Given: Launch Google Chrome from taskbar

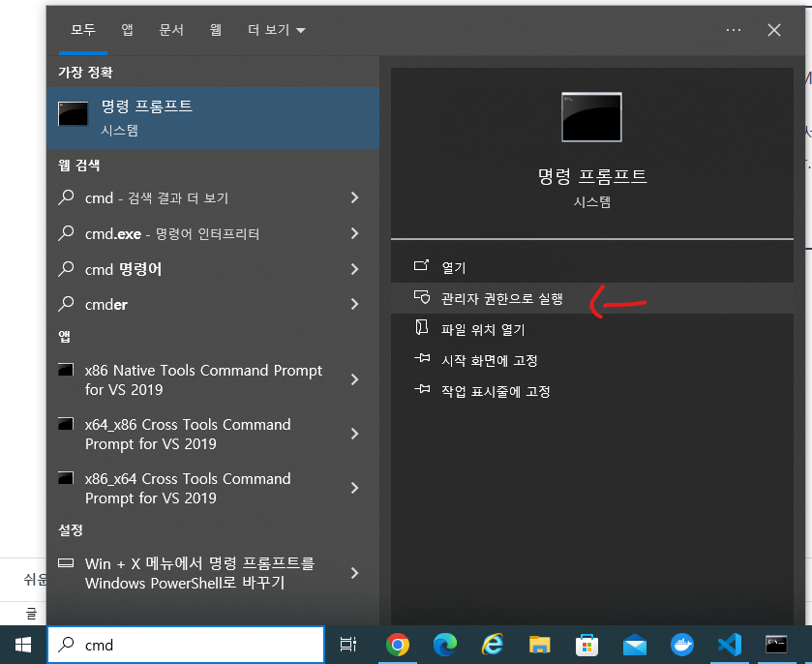Looking at the screenshot, I should coord(397,645).
